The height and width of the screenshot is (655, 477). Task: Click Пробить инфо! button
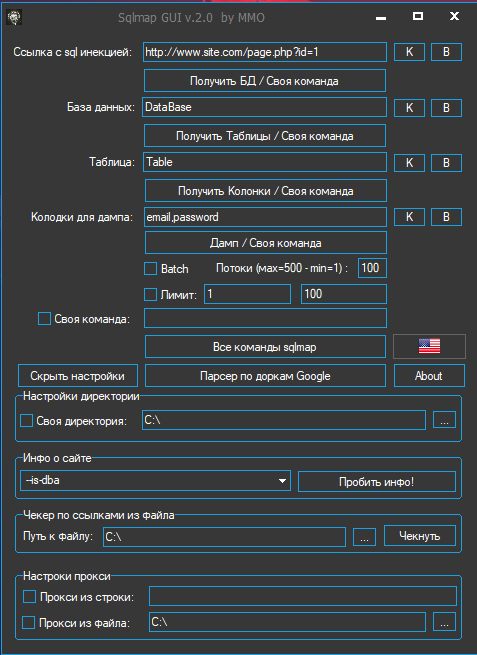[x=377, y=482]
